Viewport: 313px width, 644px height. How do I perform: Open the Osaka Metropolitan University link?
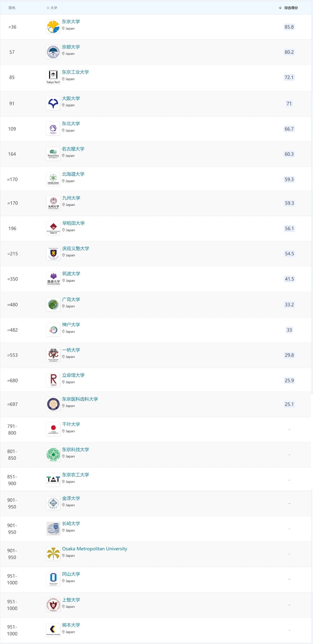tap(94, 549)
